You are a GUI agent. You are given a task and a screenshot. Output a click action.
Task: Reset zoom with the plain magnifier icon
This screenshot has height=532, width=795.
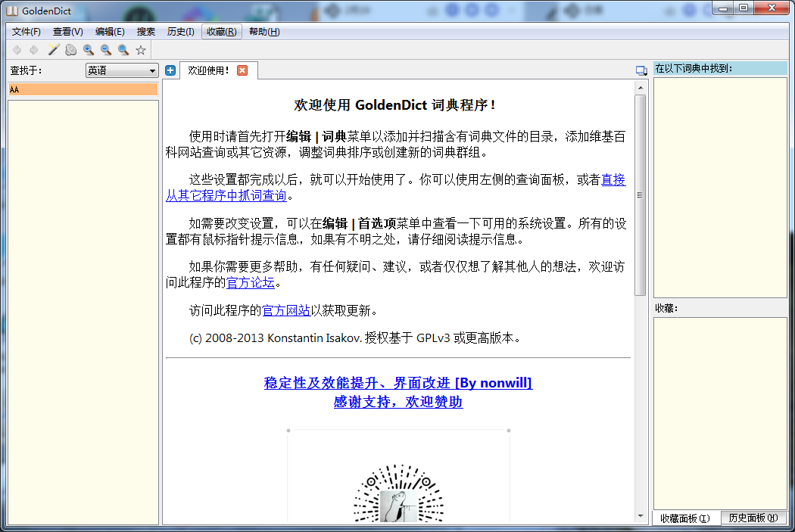click(123, 50)
